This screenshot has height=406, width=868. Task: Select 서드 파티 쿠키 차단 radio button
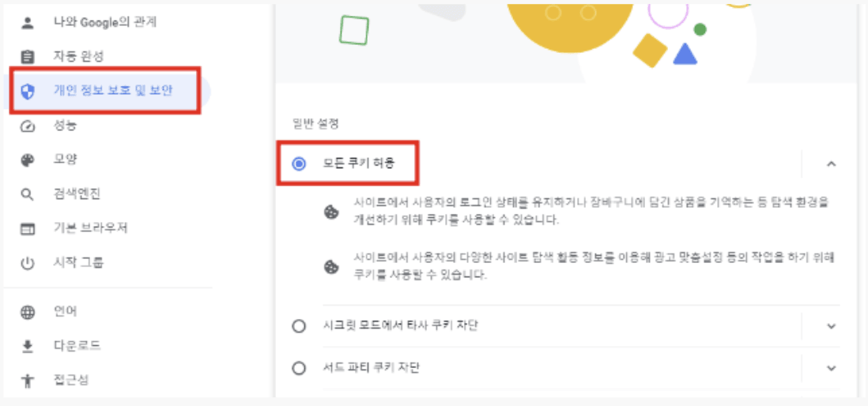pos(299,368)
